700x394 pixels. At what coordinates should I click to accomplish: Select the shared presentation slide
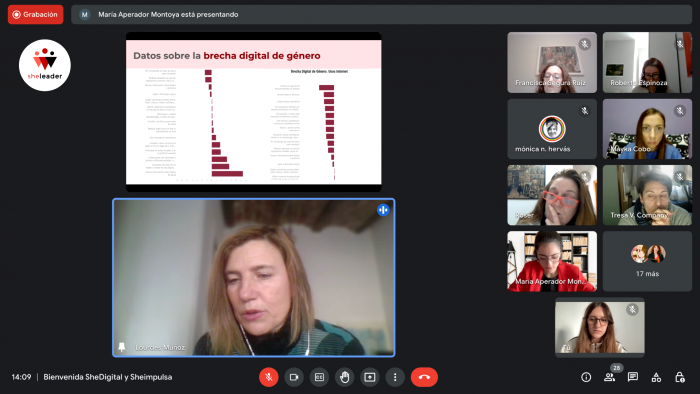254,112
